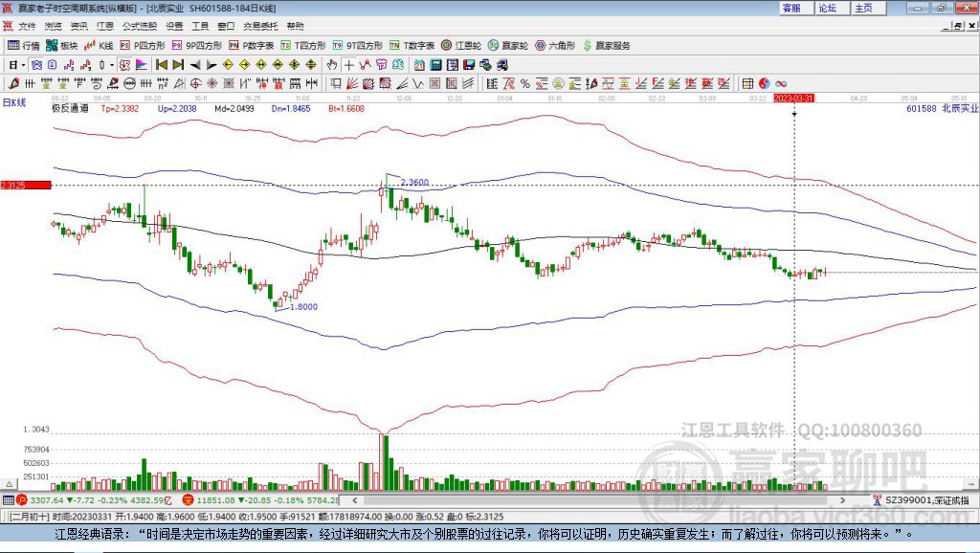980x553 pixels.
Task: Toggle the crosshair cursor tool
Action: click(x=349, y=64)
